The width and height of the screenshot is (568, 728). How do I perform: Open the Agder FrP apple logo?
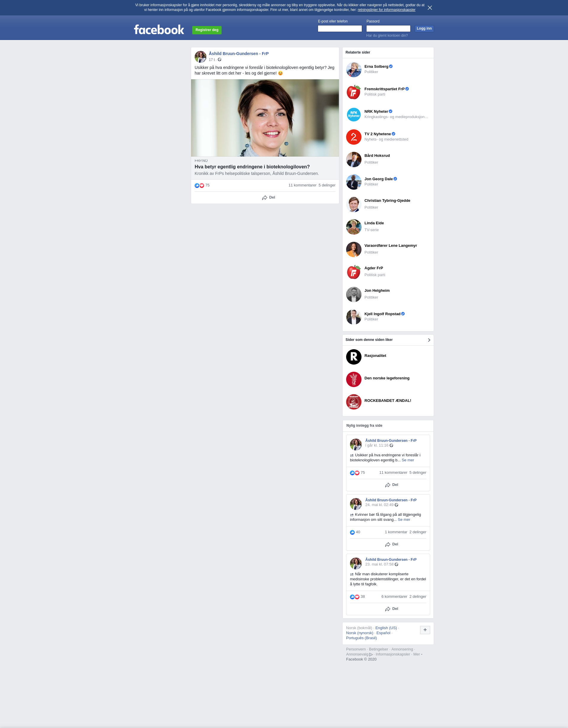pyautogui.click(x=354, y=272)
